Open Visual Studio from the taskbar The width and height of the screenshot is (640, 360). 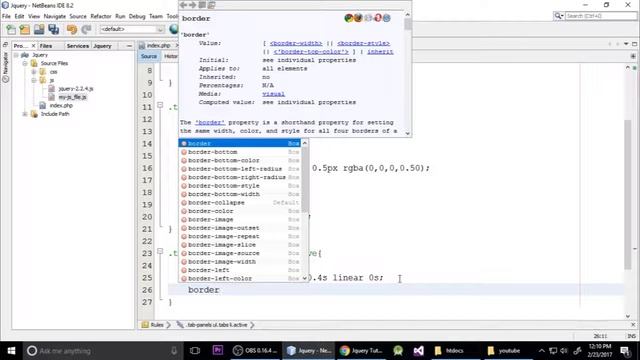click(418, 351)
